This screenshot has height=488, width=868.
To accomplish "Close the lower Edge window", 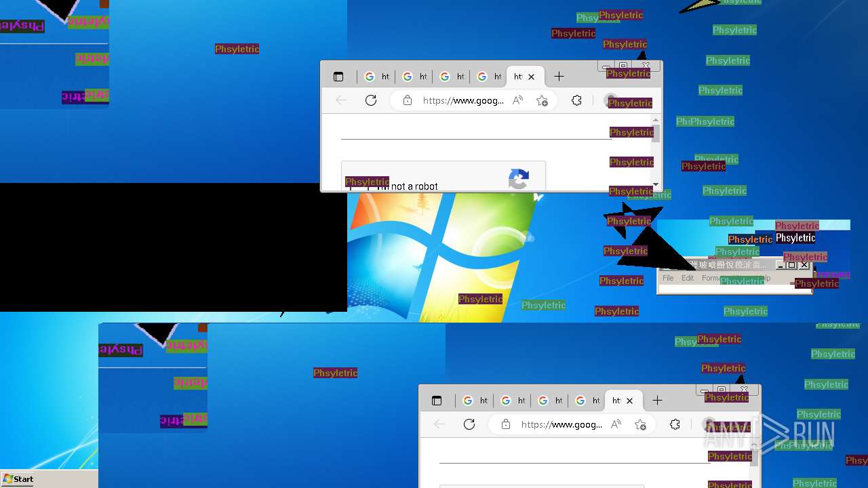I will click(744, 390).
